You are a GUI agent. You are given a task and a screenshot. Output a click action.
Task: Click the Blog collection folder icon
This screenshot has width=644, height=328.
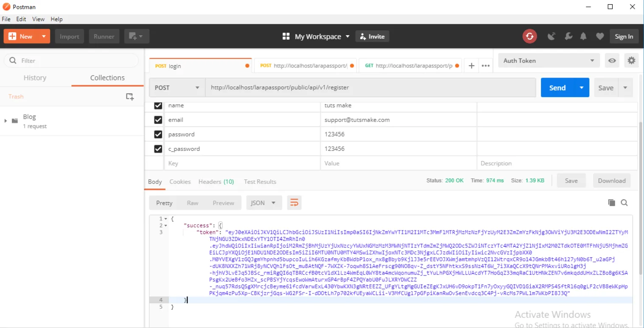pos(15,121)
